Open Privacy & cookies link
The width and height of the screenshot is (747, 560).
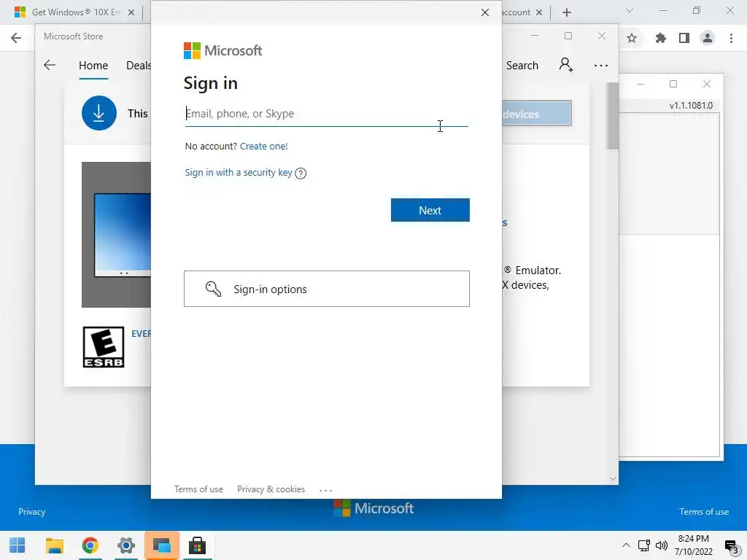271,489
